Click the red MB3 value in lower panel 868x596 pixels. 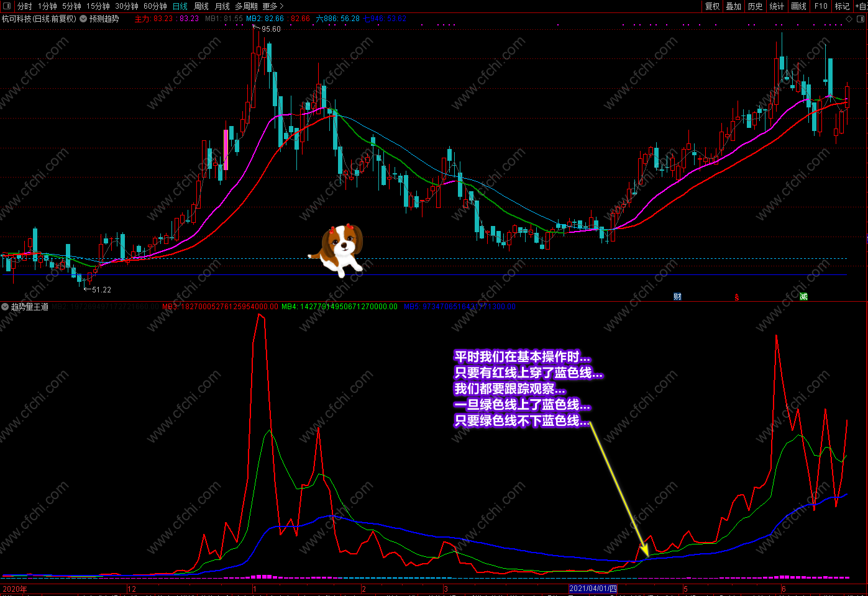tap(220, 307)
